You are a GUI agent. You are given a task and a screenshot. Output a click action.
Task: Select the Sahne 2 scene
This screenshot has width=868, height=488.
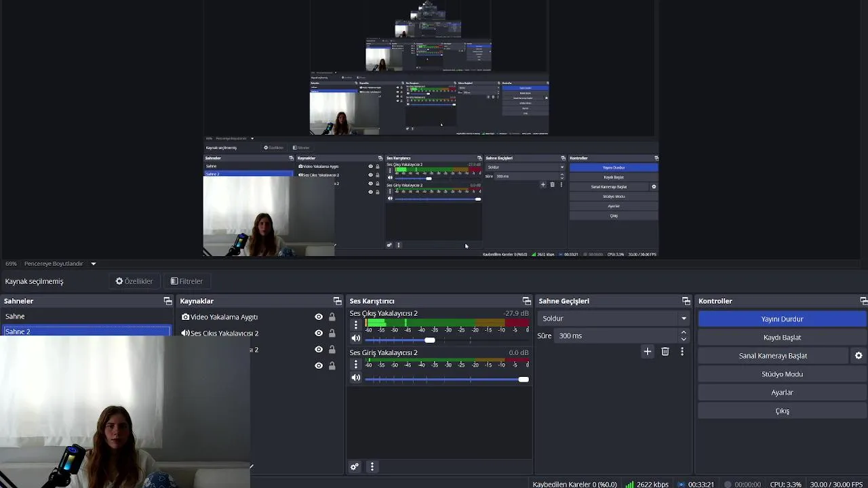[x=87, y=331]
